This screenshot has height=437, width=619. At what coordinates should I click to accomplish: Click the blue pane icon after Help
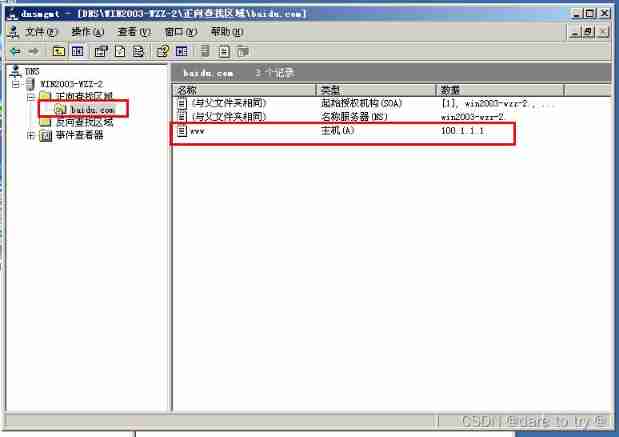point(182,51)
